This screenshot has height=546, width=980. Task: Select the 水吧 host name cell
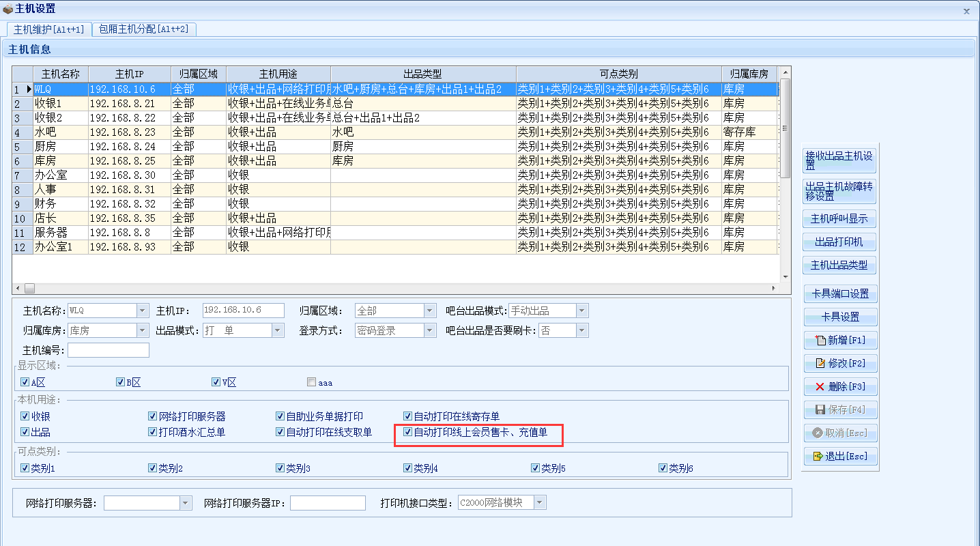tap(61, 132)
